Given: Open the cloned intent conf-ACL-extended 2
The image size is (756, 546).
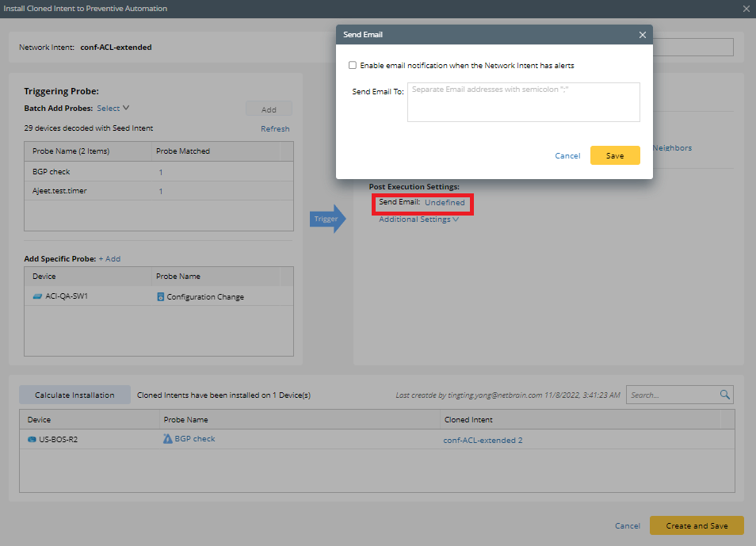Looking at the screenshot, I should (482, 438).
